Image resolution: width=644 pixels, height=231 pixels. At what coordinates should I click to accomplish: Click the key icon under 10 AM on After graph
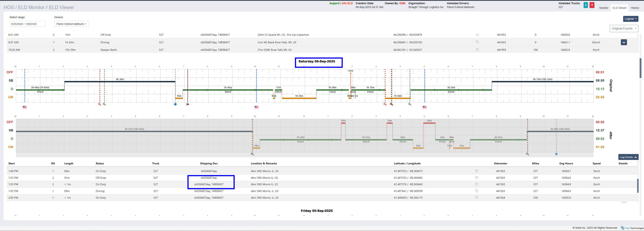[x=252, y=154]
